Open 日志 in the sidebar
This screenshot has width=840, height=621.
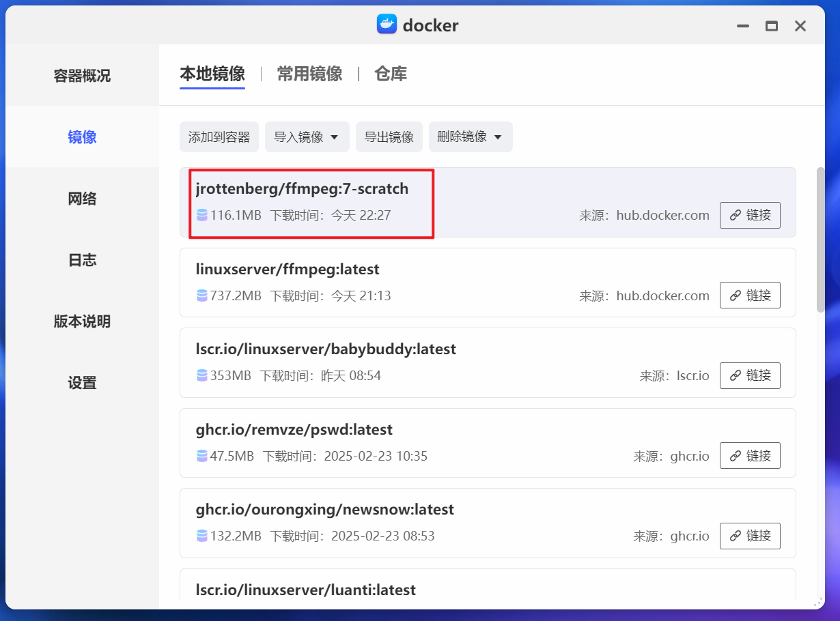coord(82,260)
